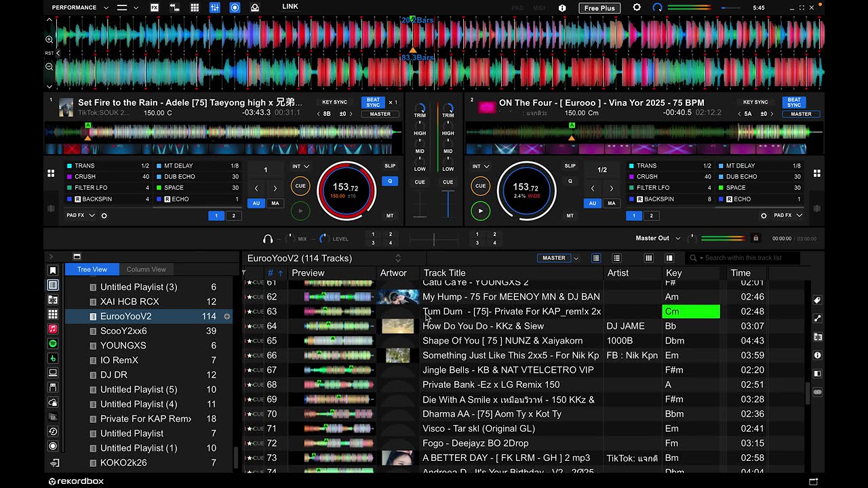
Task: Sort track list by Key column header
Action: coord(691,272)
